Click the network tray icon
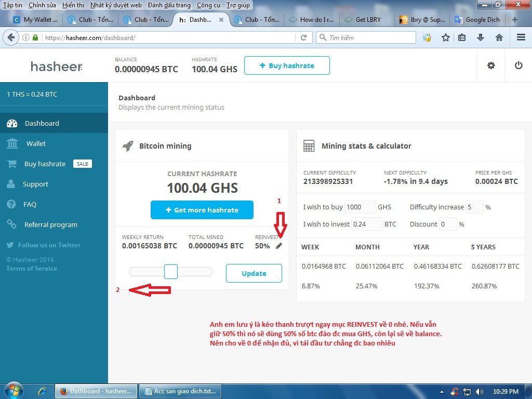 coord(467,392)
